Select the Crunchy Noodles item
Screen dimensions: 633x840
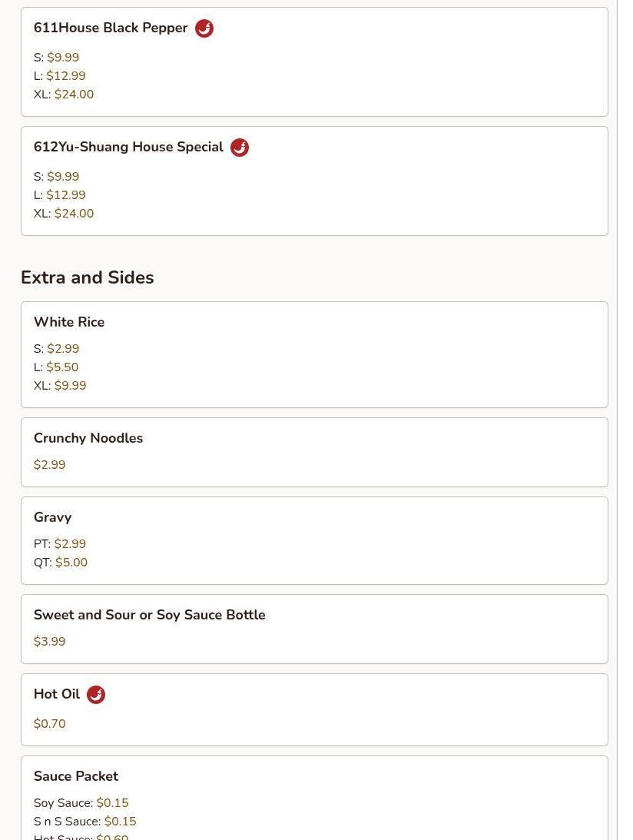pyautogui.click(x=314, y=452)
